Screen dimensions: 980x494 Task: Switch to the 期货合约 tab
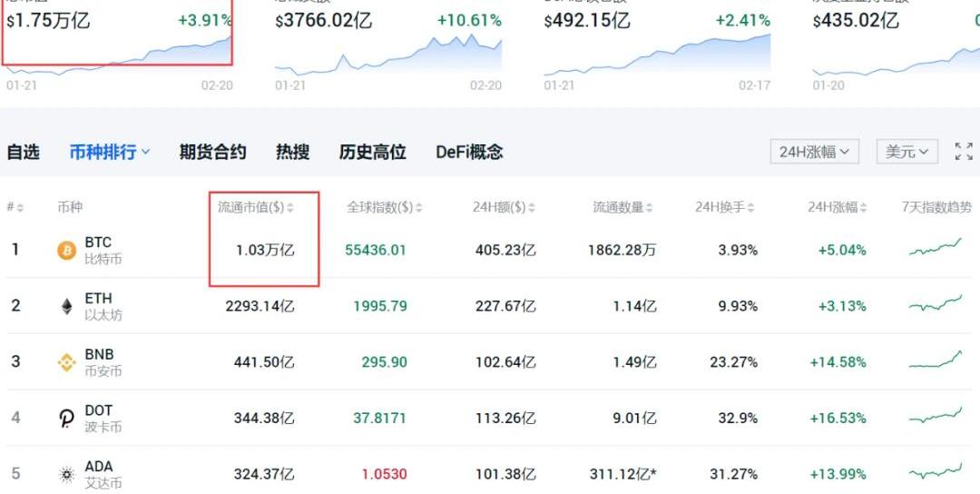click(212, 152)
